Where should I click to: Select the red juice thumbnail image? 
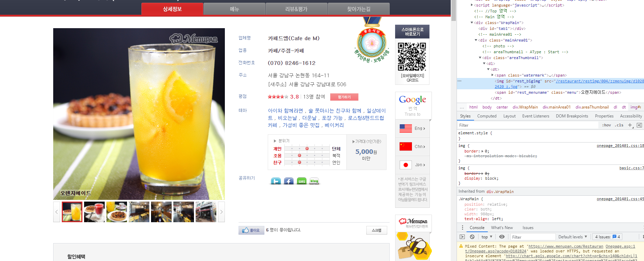(94, 212)
